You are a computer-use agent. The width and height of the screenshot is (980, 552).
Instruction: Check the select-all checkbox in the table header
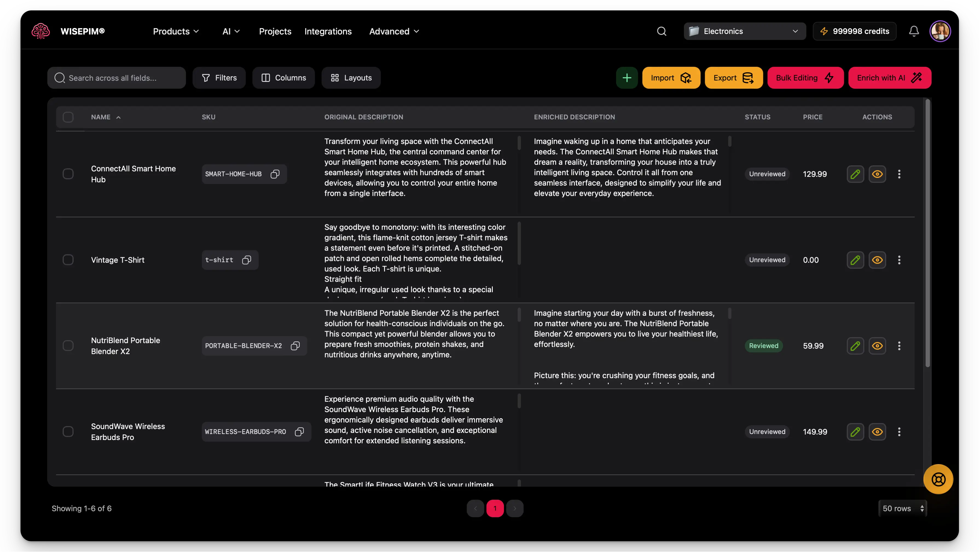68,117
